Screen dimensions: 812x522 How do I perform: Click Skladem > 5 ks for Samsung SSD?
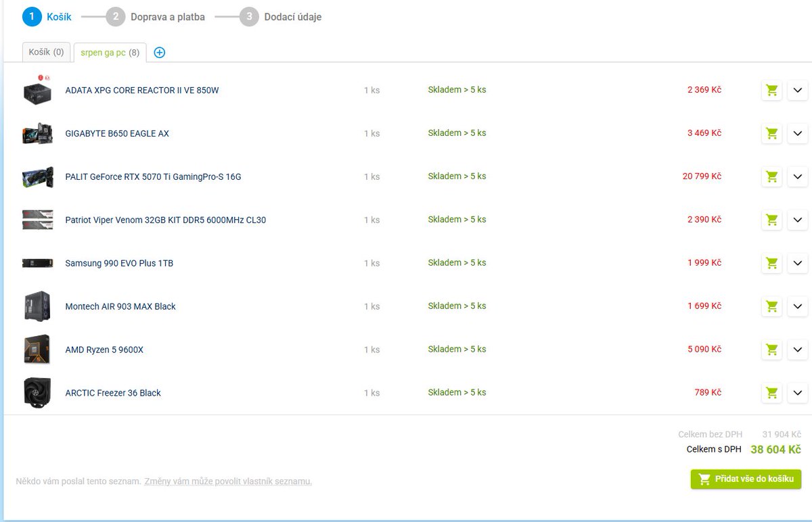pyautogui.click(x=457, y=263)
